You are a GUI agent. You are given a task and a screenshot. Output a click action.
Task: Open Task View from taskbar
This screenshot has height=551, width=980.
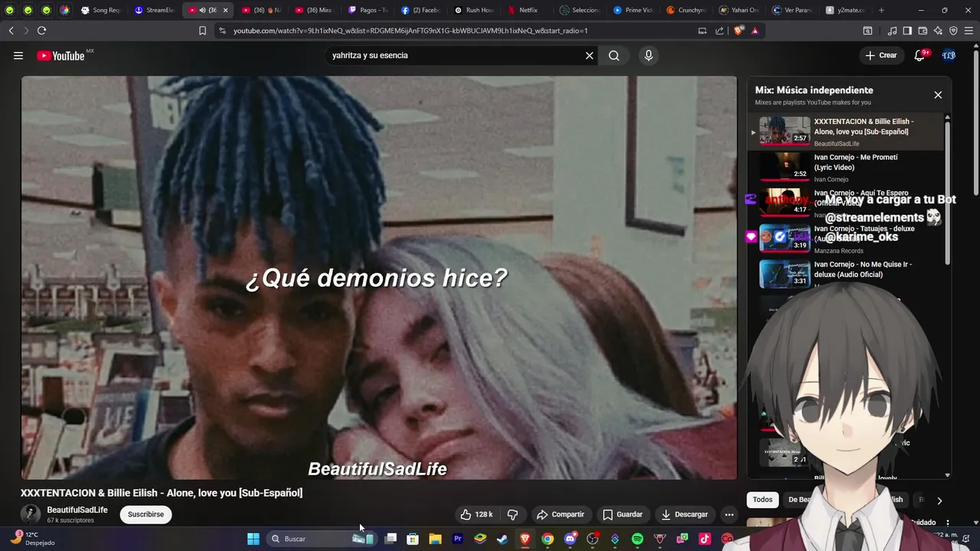(x=390, y=539)
